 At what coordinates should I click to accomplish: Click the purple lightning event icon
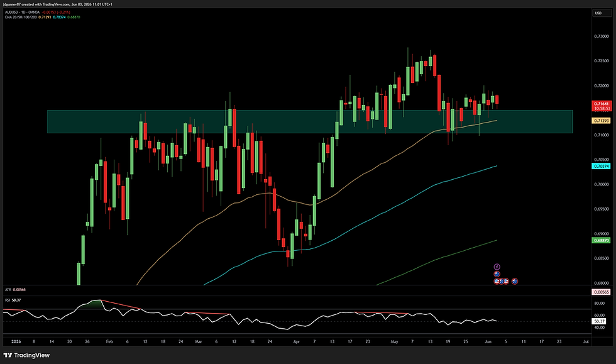pos(497,267)
